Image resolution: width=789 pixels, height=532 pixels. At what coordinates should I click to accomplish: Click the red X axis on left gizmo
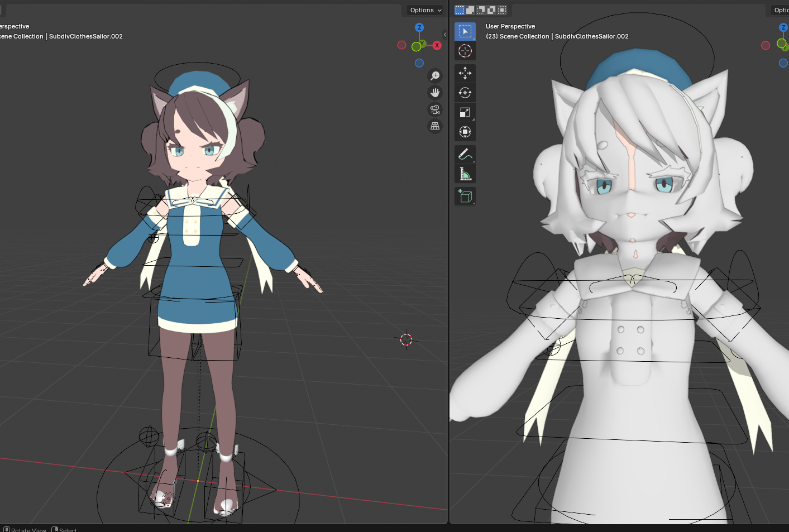pos(437,45)
